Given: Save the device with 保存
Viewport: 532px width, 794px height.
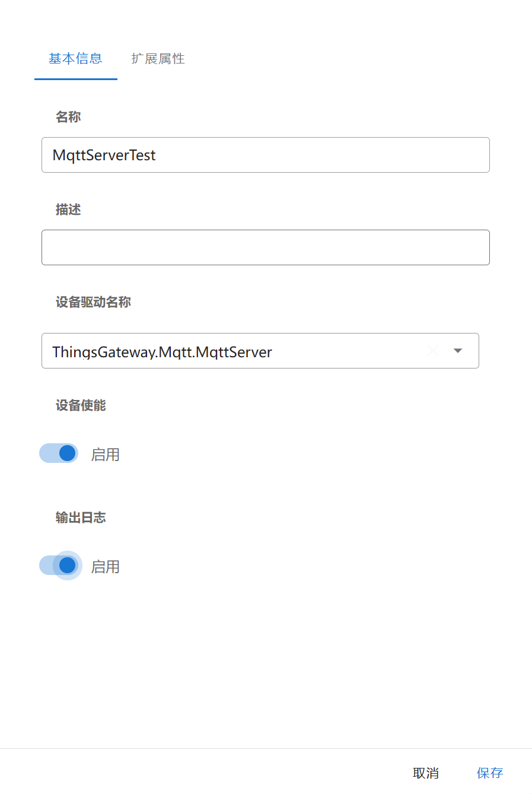Looking at the screenshot, I should (490, 773).
